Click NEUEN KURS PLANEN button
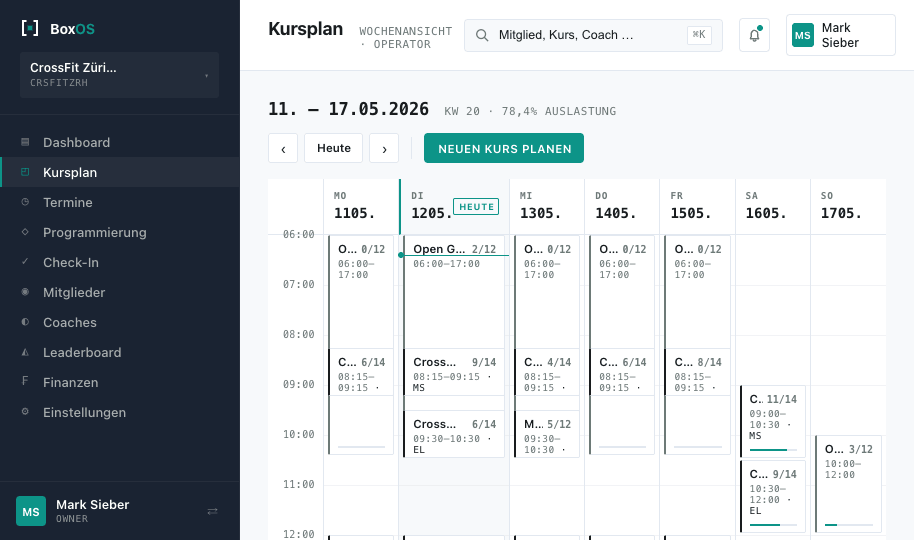Image resolution: width=914 pixels, height=540 pixels. (x=504, y=148)
